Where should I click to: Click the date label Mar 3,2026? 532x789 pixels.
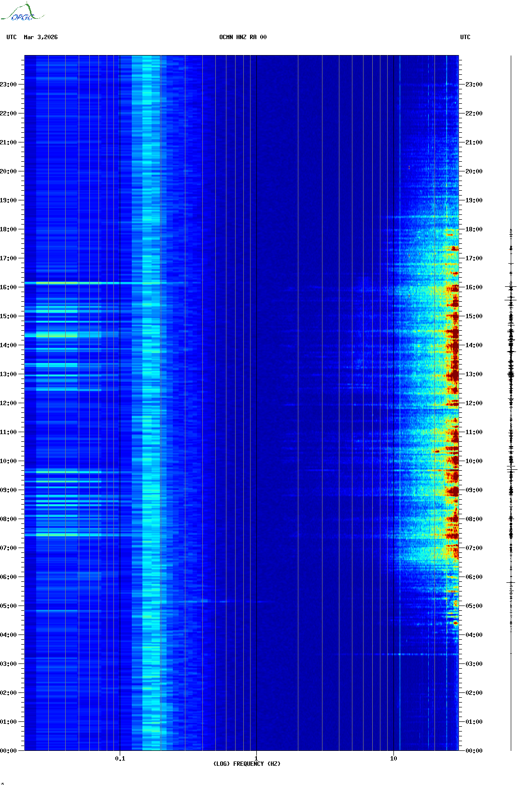coord(41,37)
